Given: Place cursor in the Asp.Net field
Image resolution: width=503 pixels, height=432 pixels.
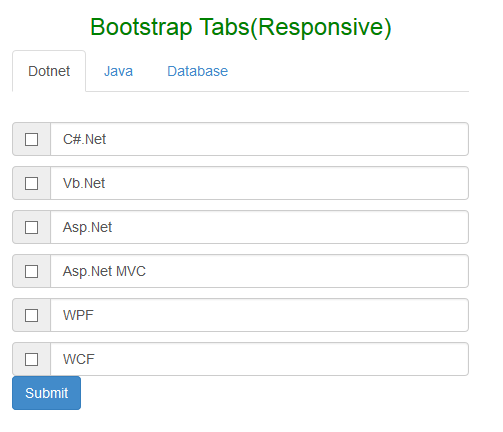Looking at the screenshot, I should (259, 227).
